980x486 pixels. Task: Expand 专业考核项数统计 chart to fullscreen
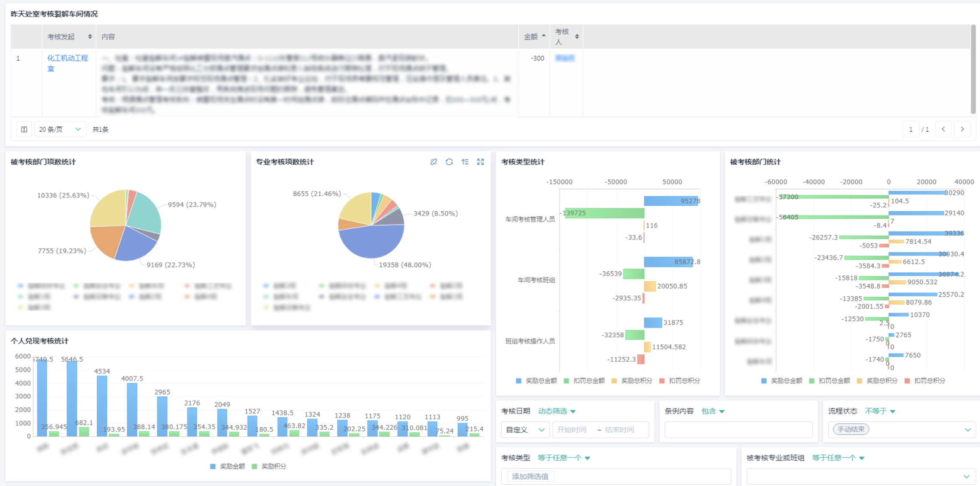(x=481, y=162)
